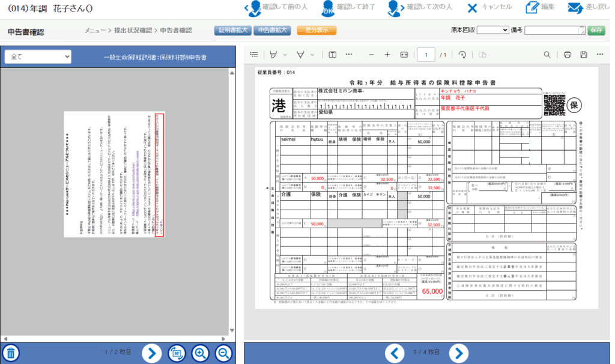Screen dimensions: 615x364
Task: Click the 備考 remarks text field
Action: (554, 30)
